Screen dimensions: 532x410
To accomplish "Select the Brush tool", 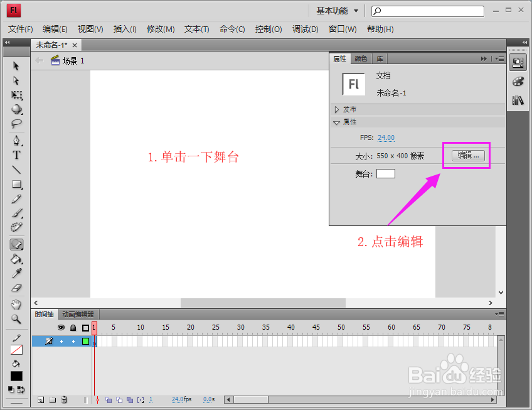I will [16, 213].
